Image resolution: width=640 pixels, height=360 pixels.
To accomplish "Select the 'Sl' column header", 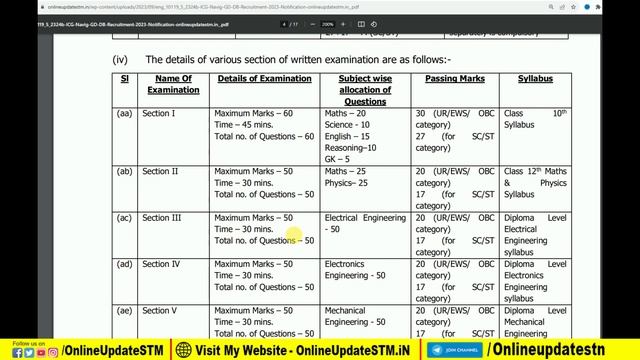I will pos(125,78).
